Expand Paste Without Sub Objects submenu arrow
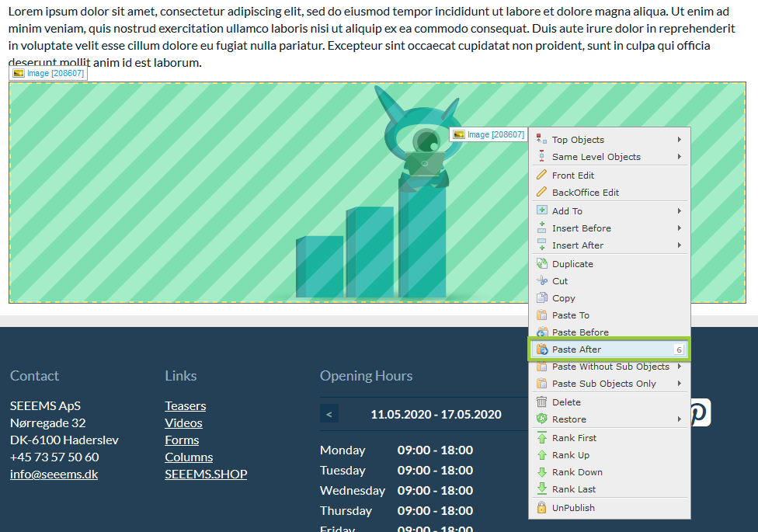 (x=680, y=367)
